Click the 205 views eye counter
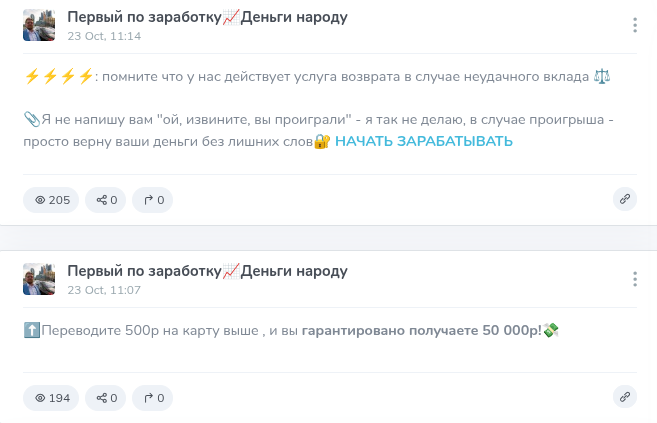 tap(52, 200)
